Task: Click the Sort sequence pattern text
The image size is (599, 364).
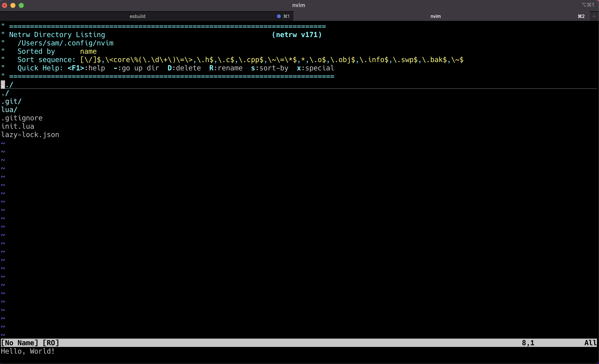Action: [x=272, y=60]
